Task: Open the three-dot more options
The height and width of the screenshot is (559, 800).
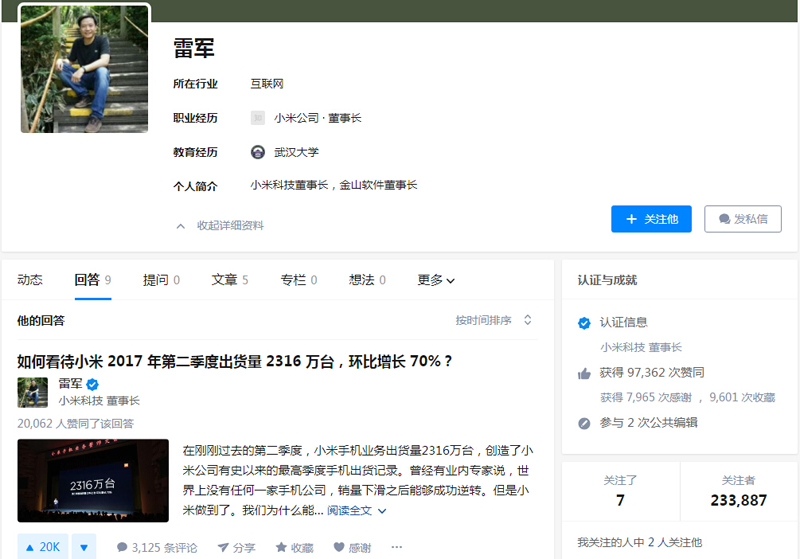Action: [x=396, y=547]
